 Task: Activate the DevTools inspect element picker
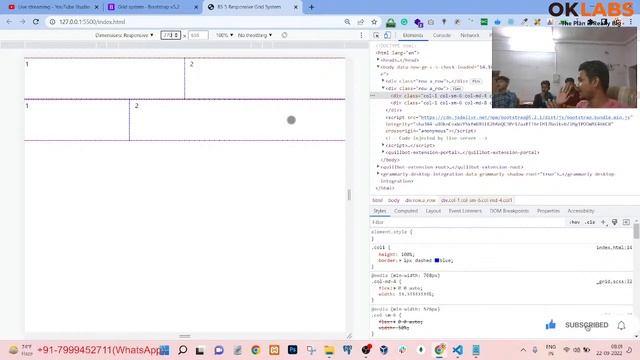point(376,35)
